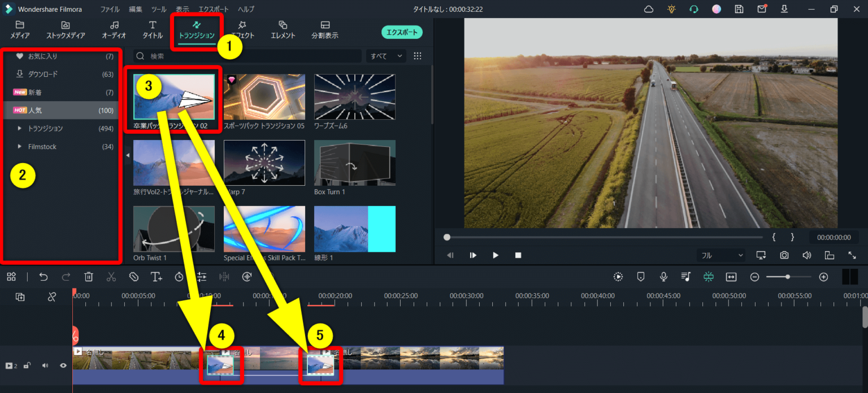Open the すべて filter dropdown
Image resolution: width=868 pixels, height=393 pixels.
pos(386,56)
